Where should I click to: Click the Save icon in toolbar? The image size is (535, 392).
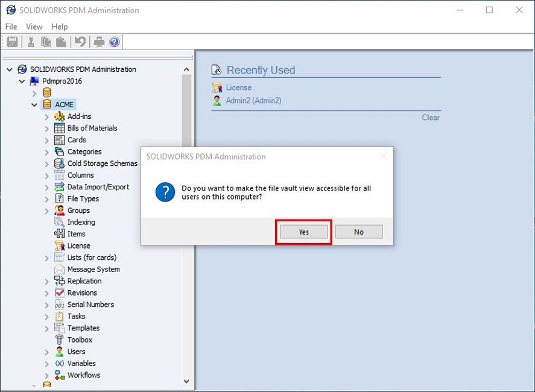tap(13, 42)
